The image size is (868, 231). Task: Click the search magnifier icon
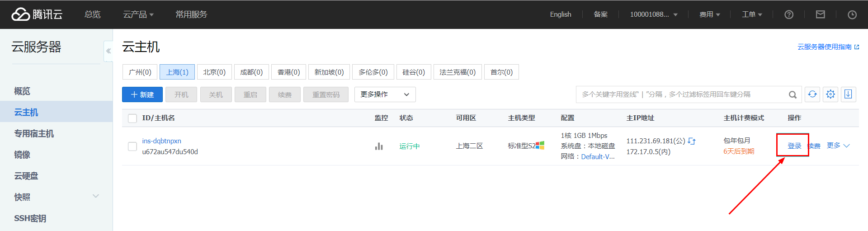[793, 94]
